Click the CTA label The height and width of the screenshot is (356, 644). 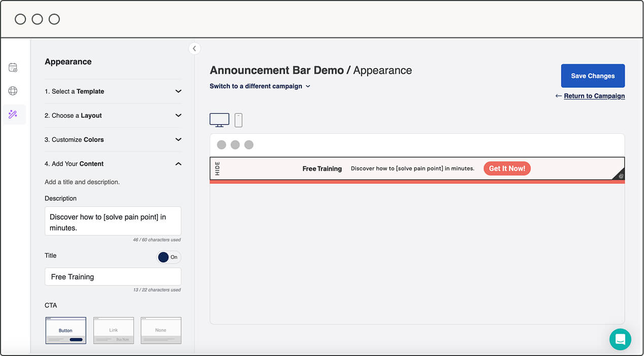51,305
